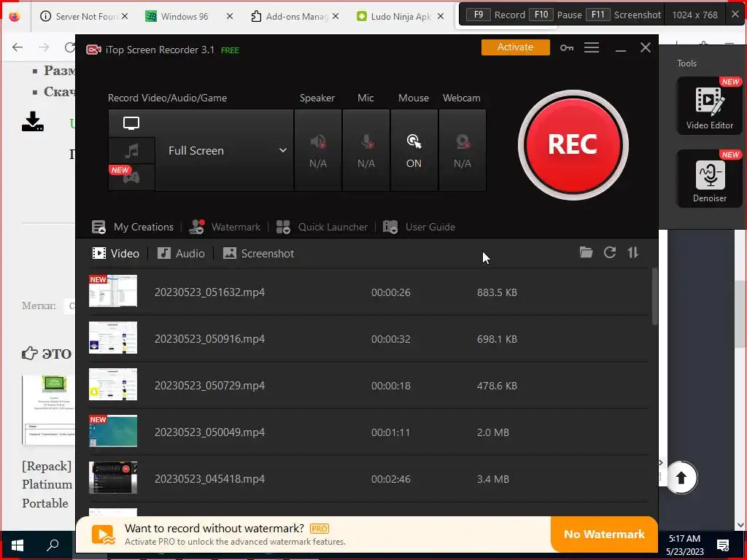Viewport: 747px width, 560px height.
Task: Open Windows taskbar search
Action: pyautogui.click(x=52, y=545)
